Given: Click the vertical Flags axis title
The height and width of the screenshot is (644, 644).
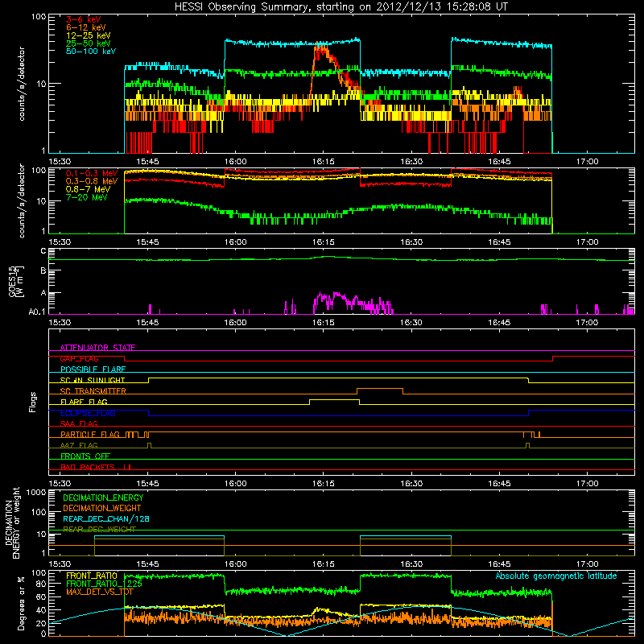Looking at the screenshot, I should 33,402.
